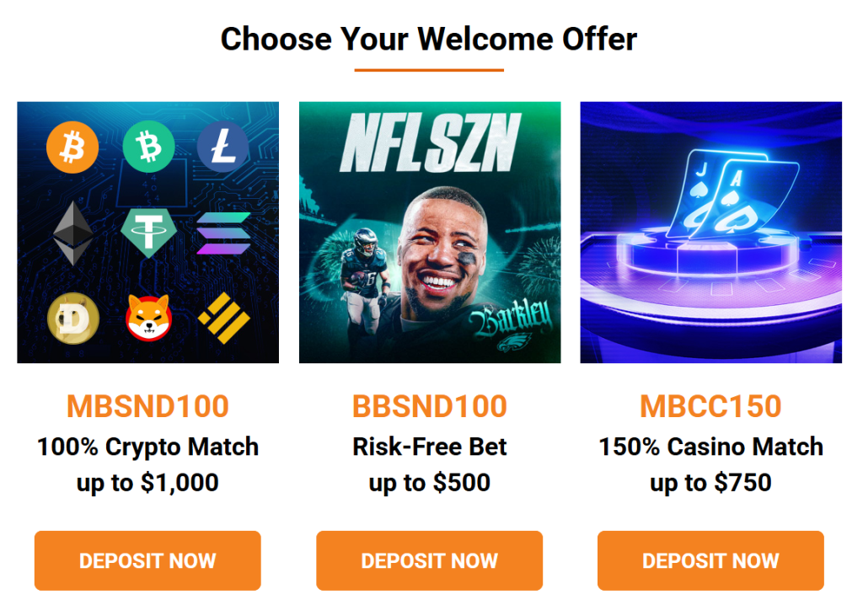Click the Choose Your Welcome Offer heading

click(x=429, y=39)
